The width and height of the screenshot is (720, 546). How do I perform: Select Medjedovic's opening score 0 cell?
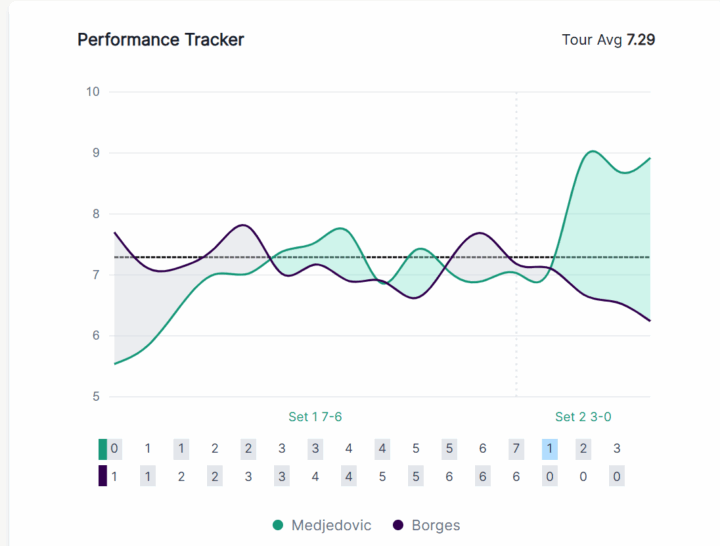click(115, 449)
